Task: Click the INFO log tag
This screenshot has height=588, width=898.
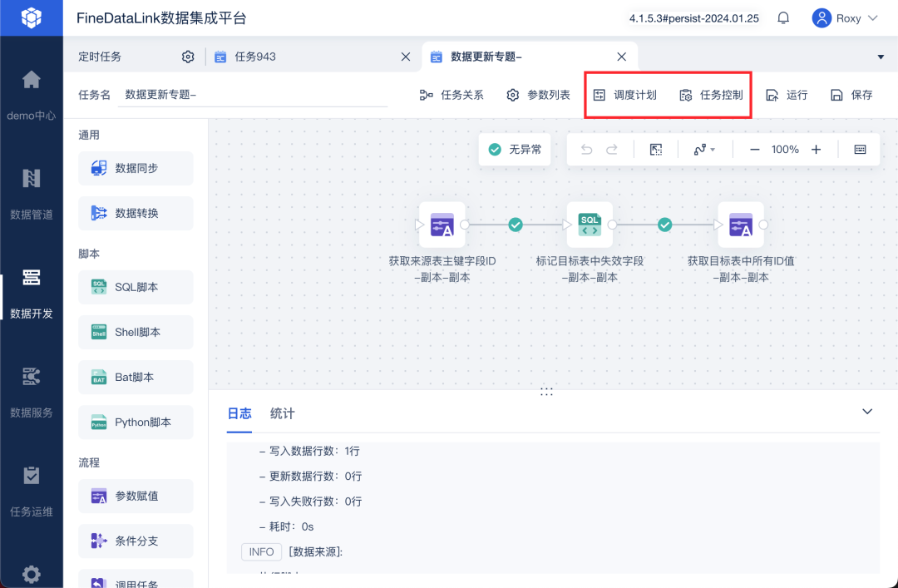Action: [261, 552]
